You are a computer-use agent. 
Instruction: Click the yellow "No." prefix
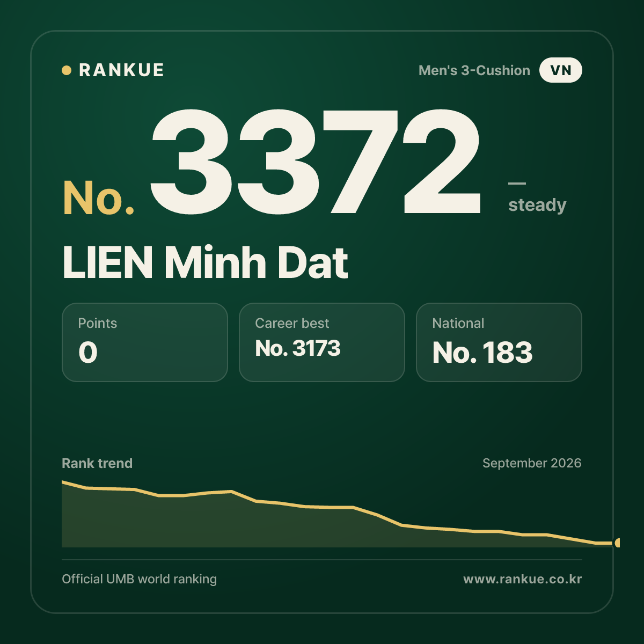click(99, 198)
